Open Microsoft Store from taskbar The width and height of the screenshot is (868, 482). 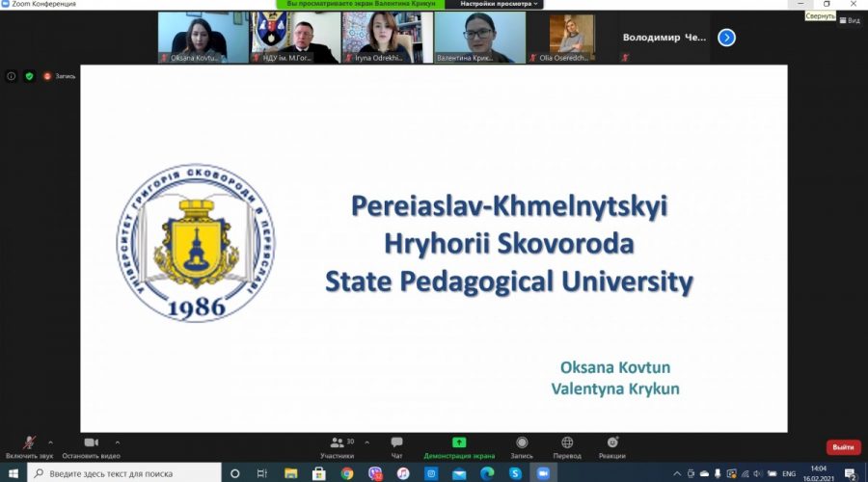tap(319, 473)
